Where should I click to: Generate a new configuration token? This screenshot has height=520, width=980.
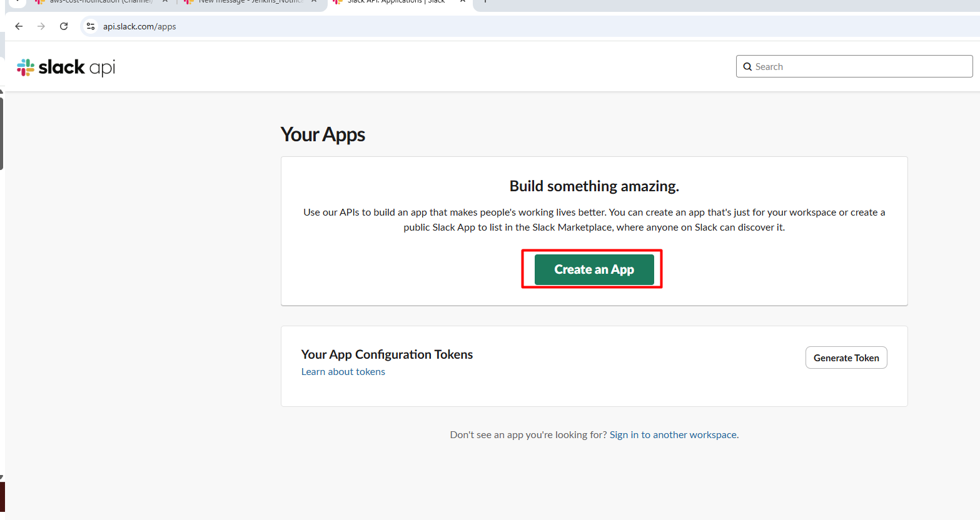coord(846,357)
